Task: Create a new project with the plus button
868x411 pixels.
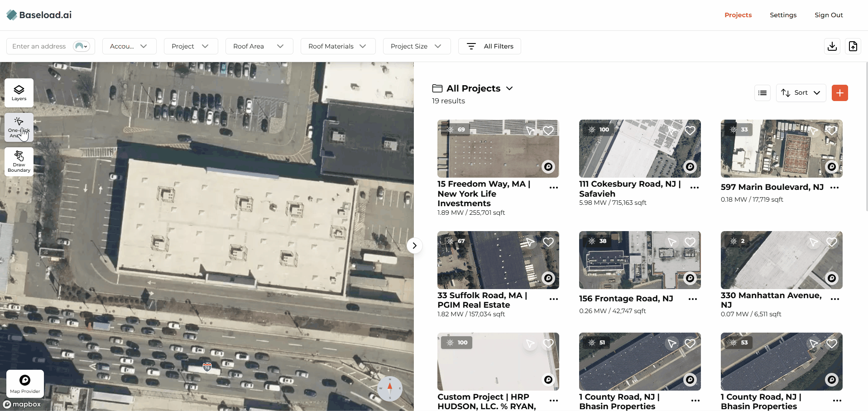Action: 839,92
